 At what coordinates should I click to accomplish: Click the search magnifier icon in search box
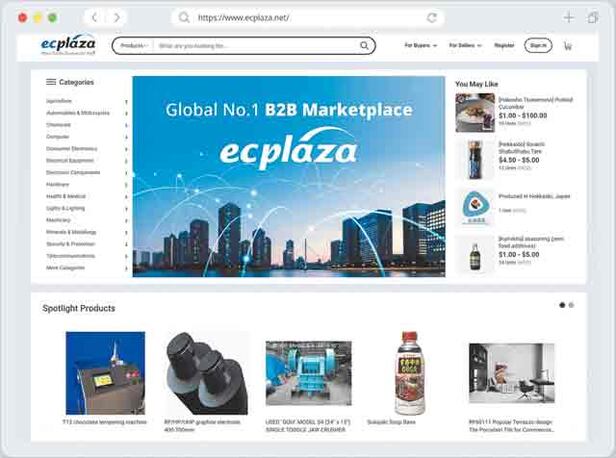click(364, 46)
